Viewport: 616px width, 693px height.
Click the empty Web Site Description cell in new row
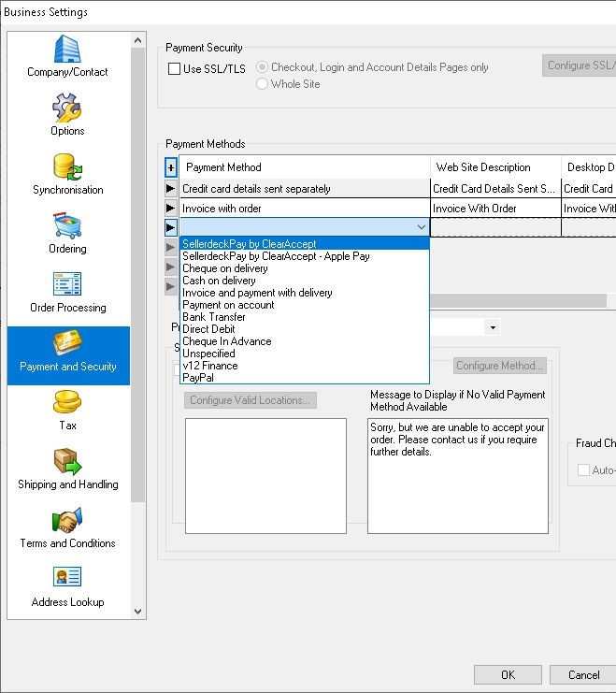point(495,227)
